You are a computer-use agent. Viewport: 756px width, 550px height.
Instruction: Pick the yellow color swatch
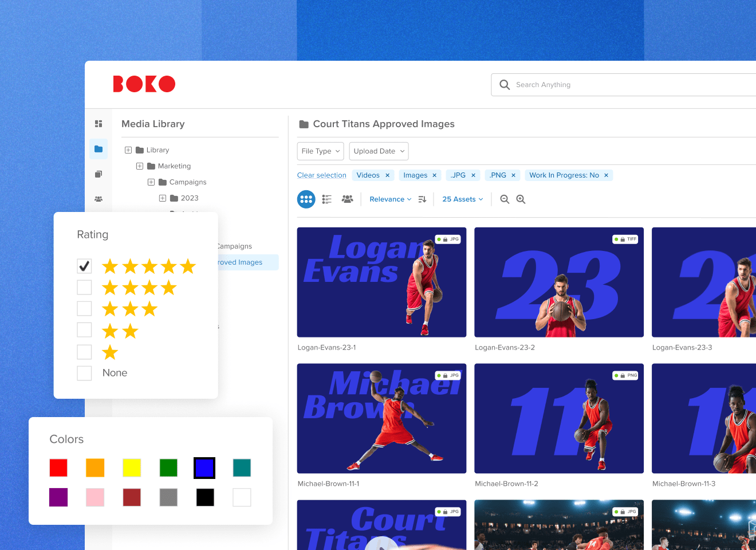coord(132,468)
